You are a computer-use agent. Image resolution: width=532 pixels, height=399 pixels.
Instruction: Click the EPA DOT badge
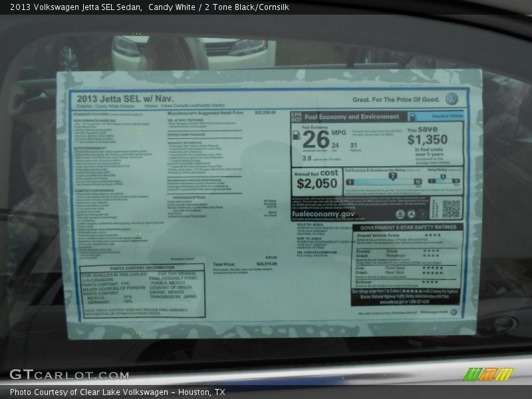click(x=297, y=116)
